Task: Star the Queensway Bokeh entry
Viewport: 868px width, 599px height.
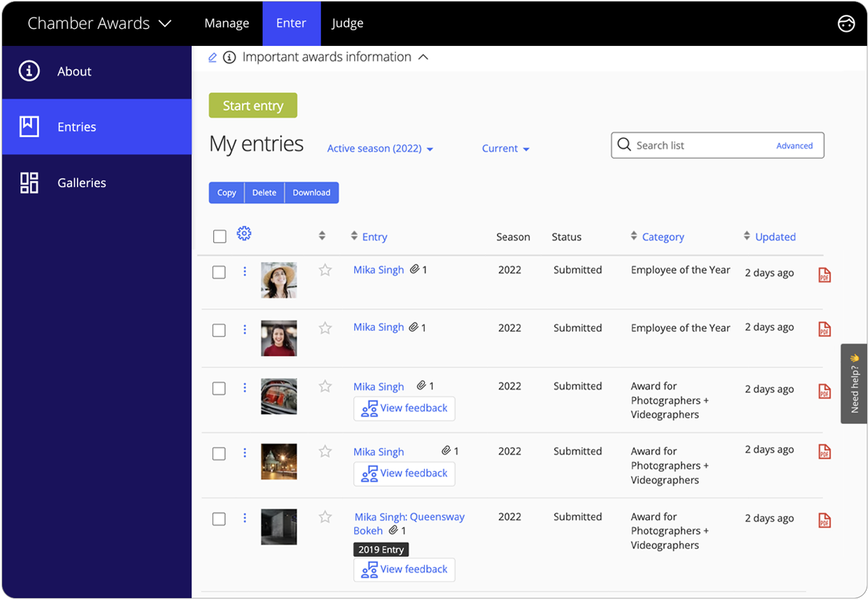Action: tap(325, 517)
